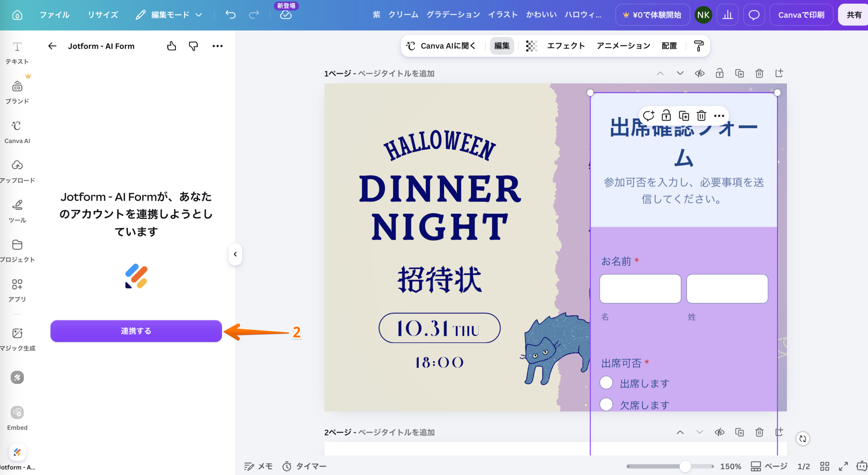Click the Canva home icon
The height and width of the screenshot is (475, 868).
[x=17, y=15]
